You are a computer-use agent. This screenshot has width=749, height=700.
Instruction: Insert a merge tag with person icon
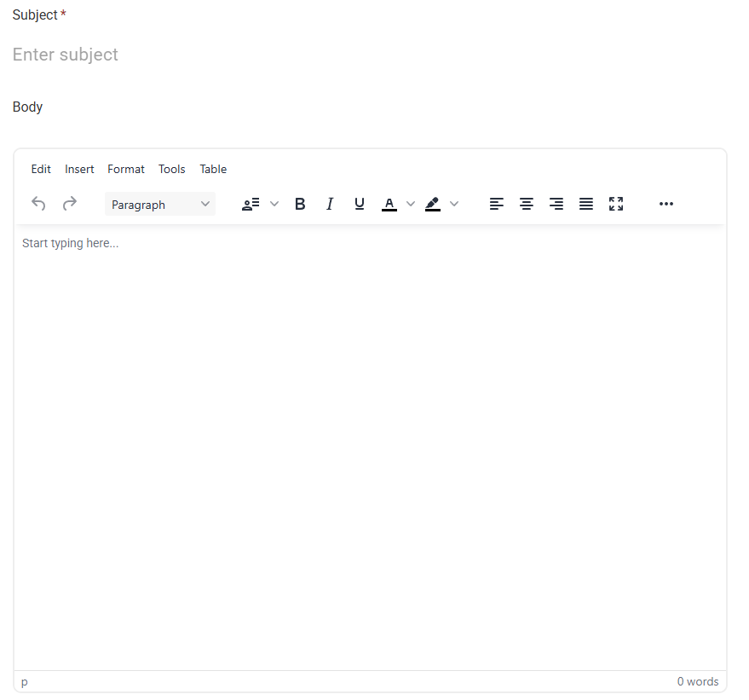tap(251, 204)
